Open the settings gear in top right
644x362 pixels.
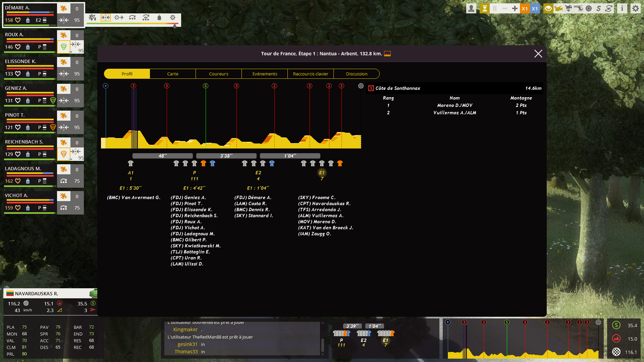[x=635, y=8]
